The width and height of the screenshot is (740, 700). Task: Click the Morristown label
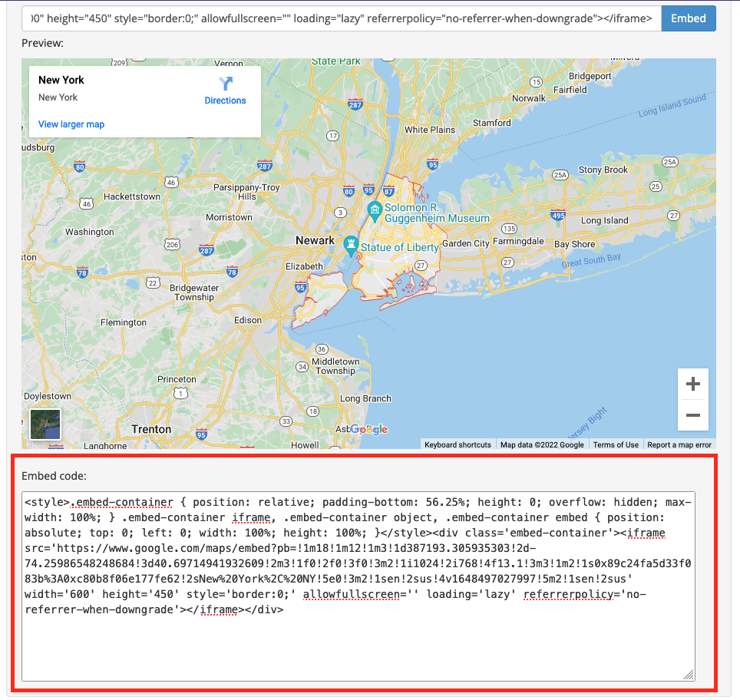(x=229, y=217)
